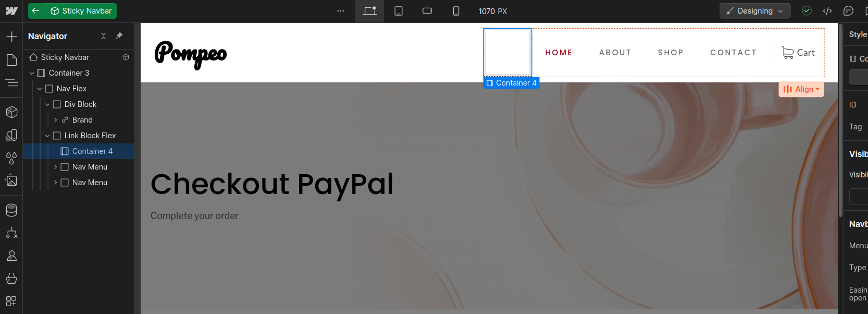Image resolution: width=868 pixels, height=314 pixels.
Task: Open the Designing mode dropdown
Action: point(755,11)
